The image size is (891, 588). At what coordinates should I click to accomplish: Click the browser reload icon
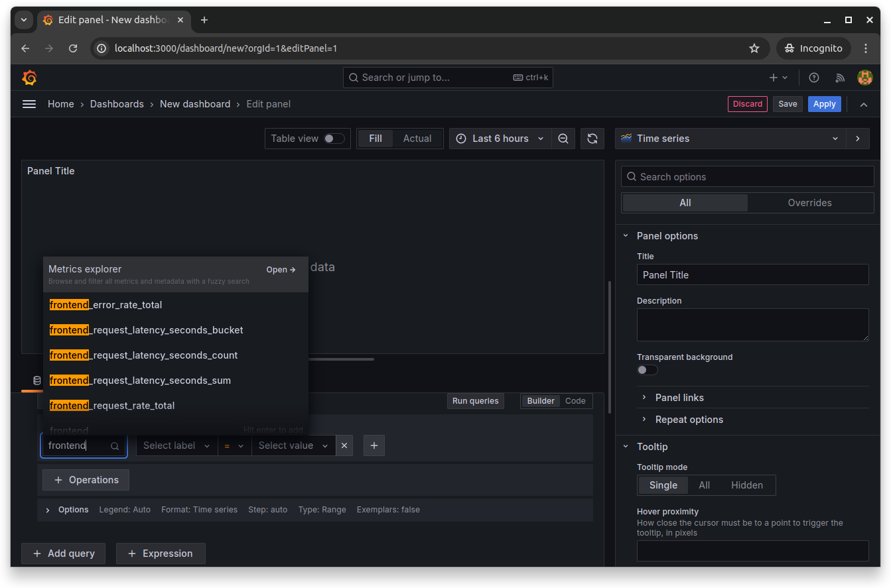(x=73, y=48)
